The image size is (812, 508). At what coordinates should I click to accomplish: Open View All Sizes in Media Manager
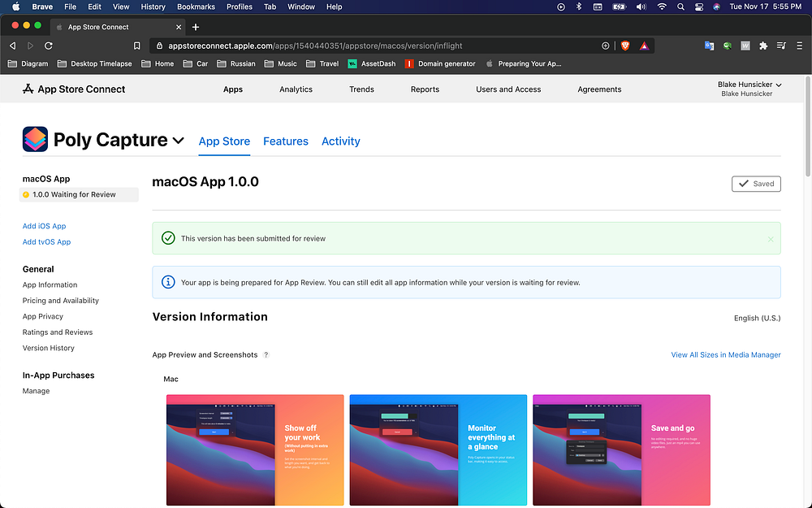point(725,355)
